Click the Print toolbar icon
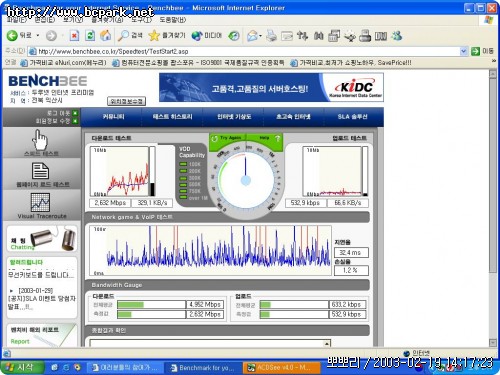This screenshot has height=375, width=500. (x=271, y=36)
